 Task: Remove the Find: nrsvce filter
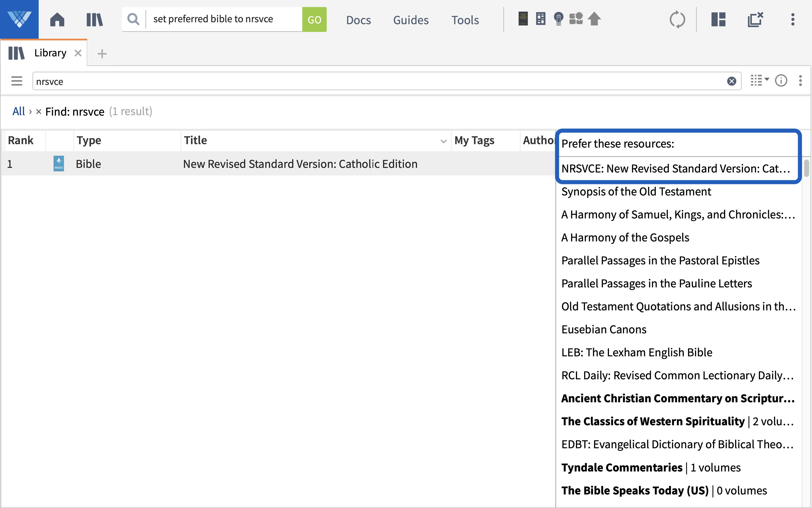(39, 112)
